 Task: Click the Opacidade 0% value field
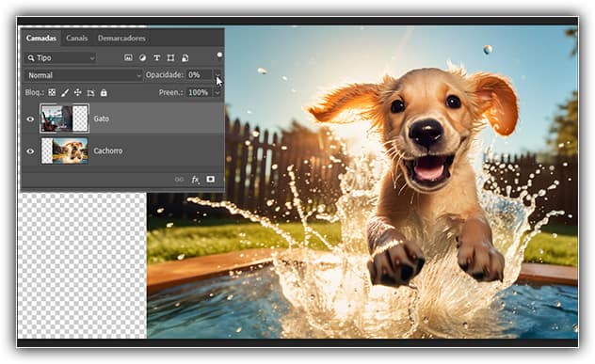200,75
